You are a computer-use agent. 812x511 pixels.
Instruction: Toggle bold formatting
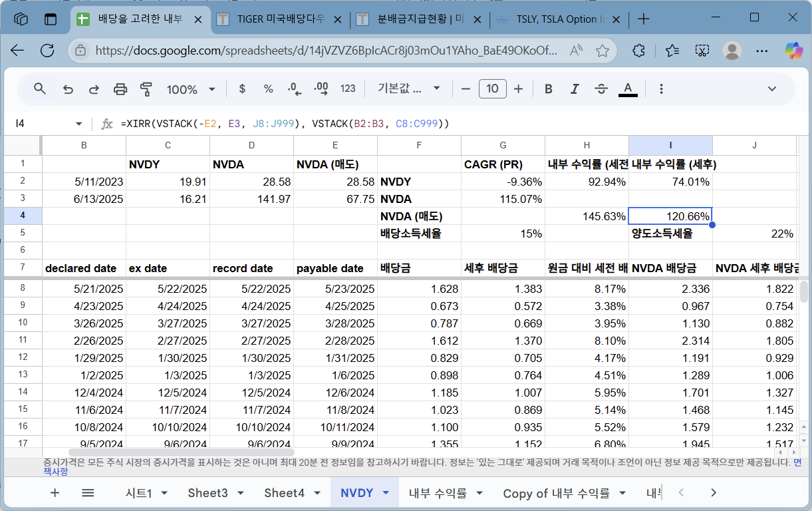(x=549, y=88)
